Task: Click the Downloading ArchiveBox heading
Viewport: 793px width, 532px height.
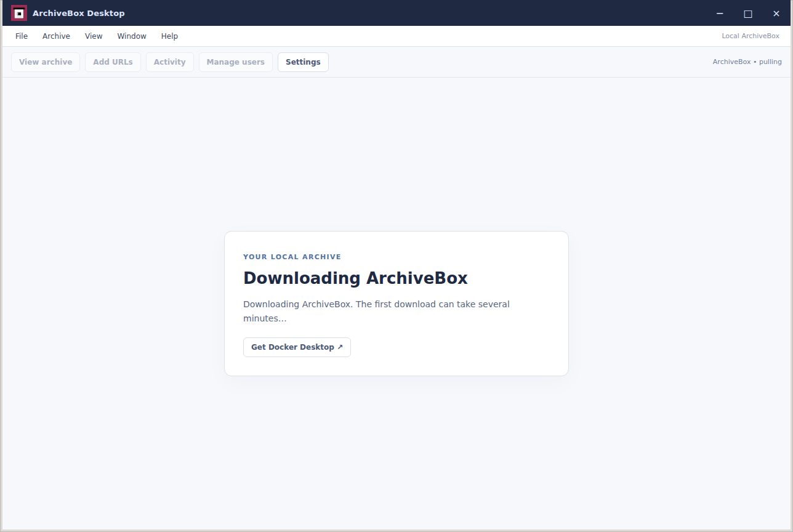Action: point(355,278)
